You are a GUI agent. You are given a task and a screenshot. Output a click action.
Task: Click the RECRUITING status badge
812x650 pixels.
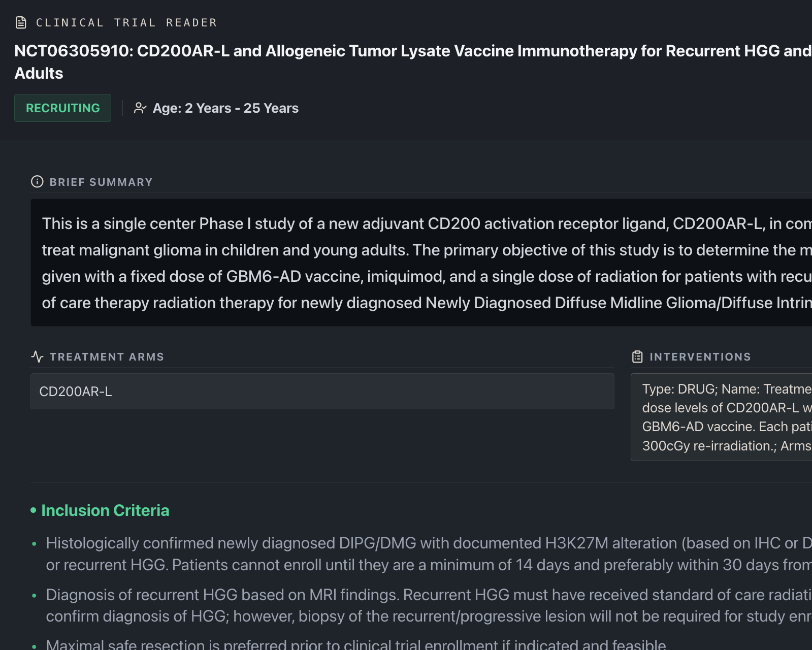pos(63,108)
